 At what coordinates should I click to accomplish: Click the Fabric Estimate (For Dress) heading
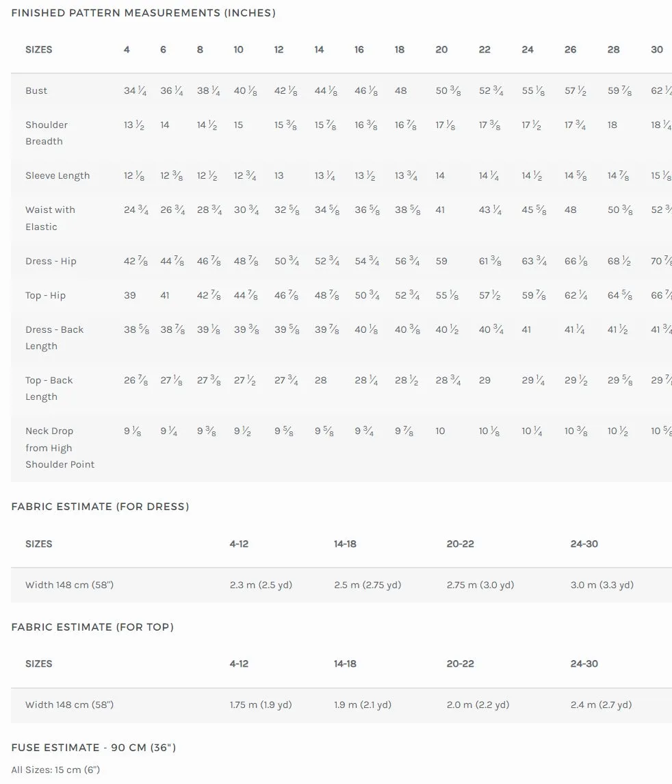[x=101, y=507]
